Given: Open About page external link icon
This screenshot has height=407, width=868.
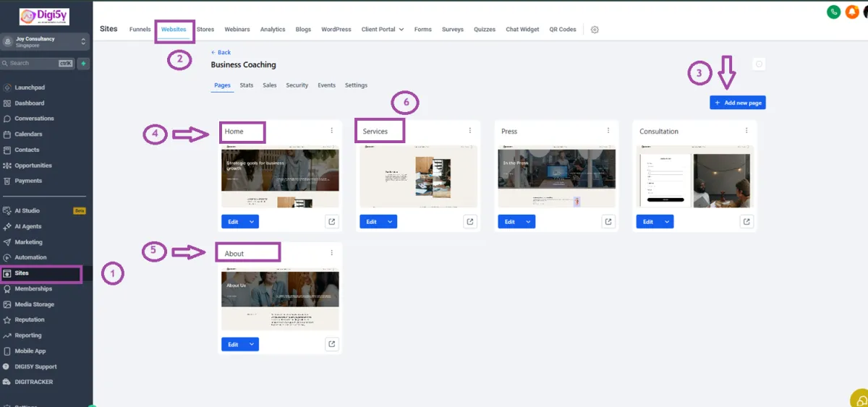Looking at the screenshot, I should click(331, 343).
